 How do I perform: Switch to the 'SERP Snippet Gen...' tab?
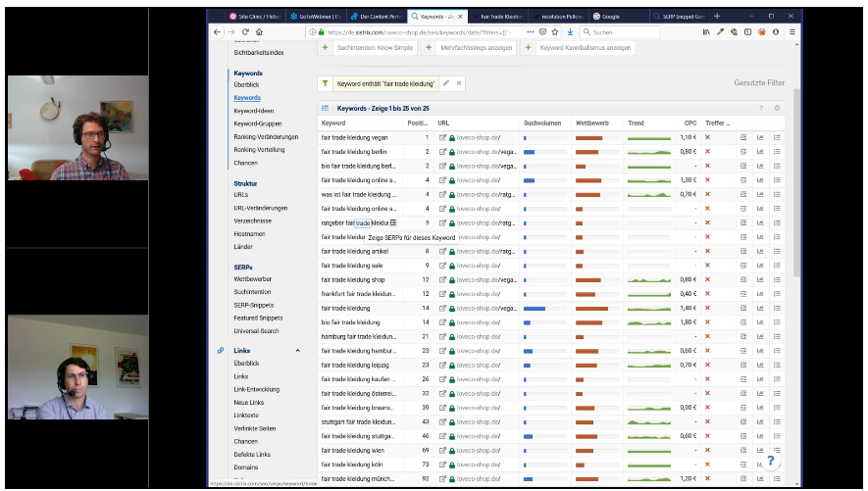pos(679,17)
